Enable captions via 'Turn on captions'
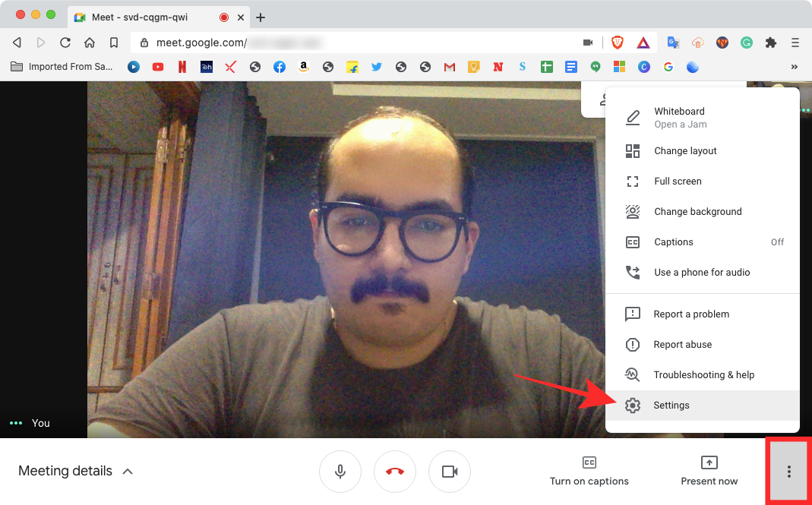This screenshot has width=812, height=505. [589, 471]
